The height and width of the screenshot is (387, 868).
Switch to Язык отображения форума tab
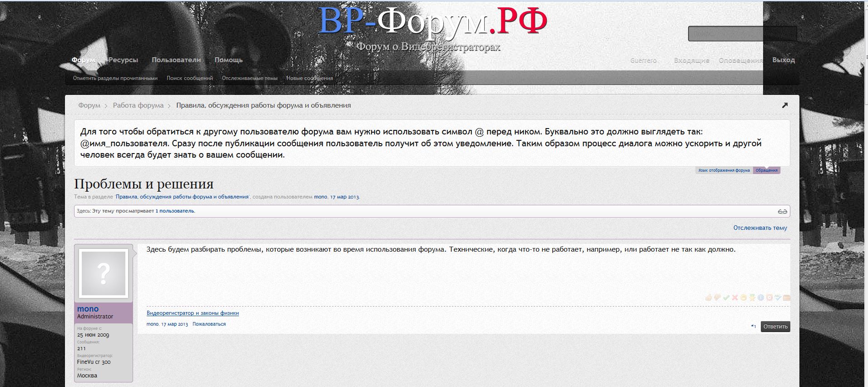coord(724,170)
